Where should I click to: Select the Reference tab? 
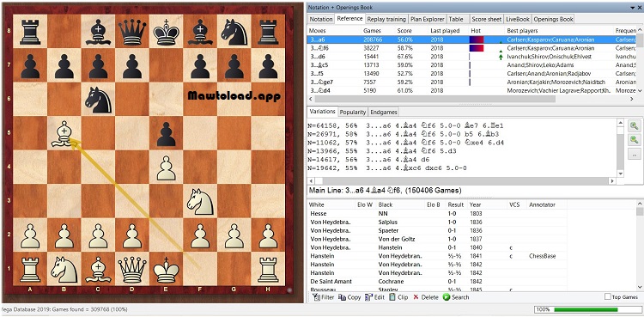349,19
